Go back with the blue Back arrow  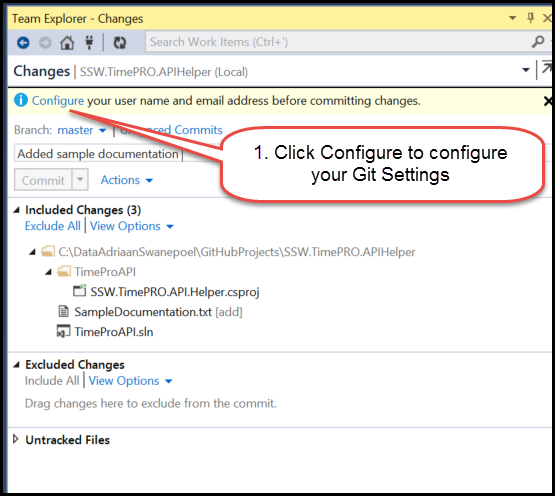click(23, 43)
